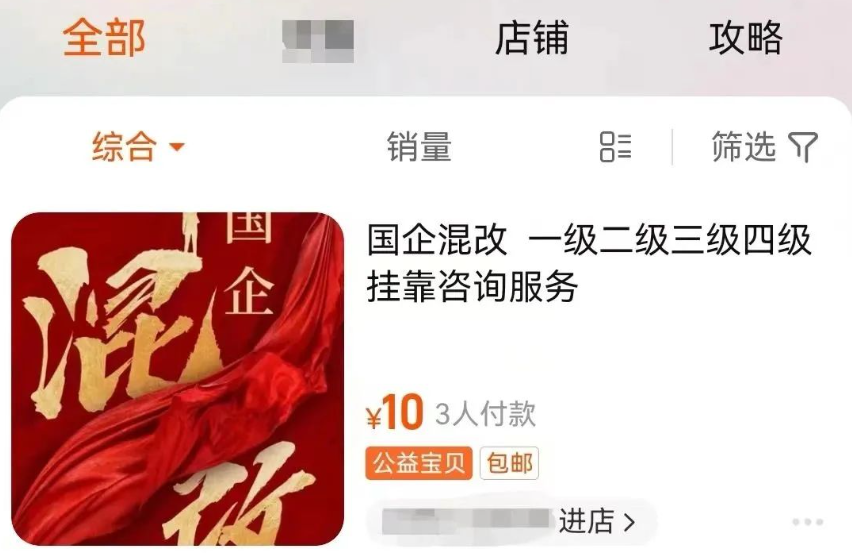Select the 全部 tab
852x553 pixels.
104,37
